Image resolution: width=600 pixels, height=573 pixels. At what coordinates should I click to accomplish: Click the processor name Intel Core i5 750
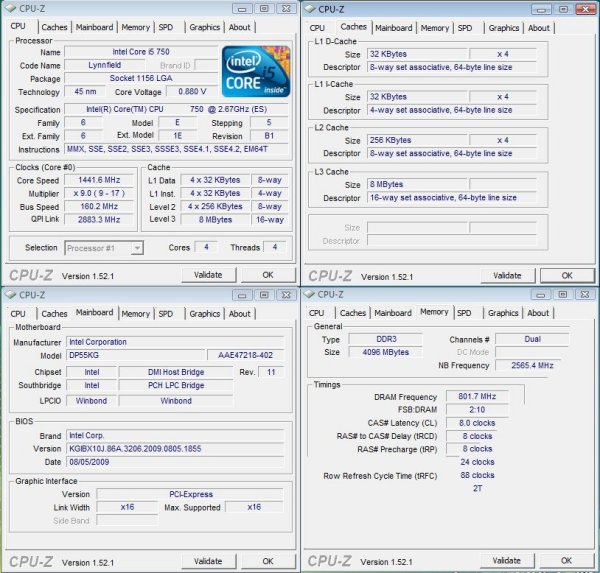[141, 52]
